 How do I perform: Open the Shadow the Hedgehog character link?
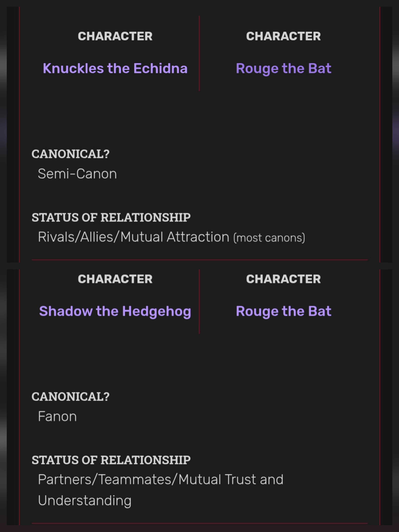(115, 311)
